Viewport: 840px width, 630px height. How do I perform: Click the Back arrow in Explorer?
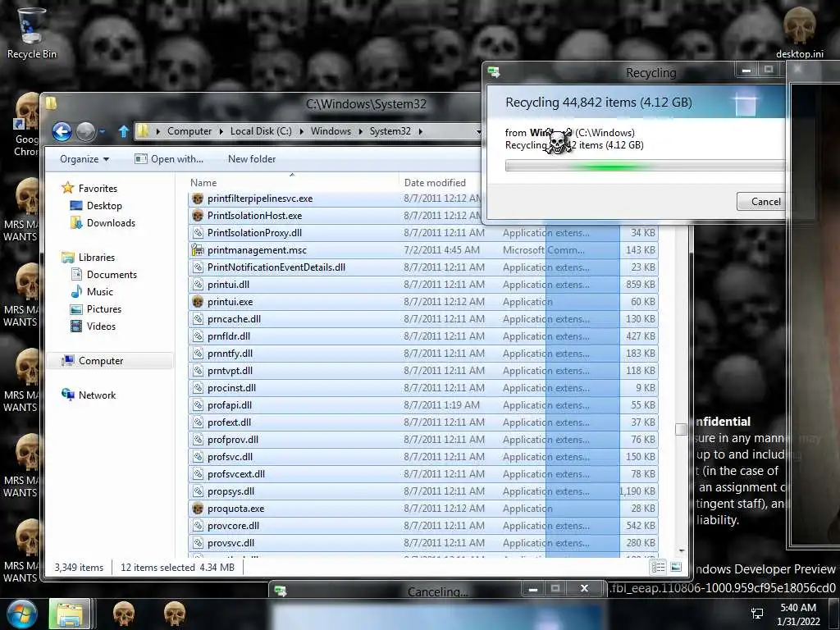[x=62, y=131]
